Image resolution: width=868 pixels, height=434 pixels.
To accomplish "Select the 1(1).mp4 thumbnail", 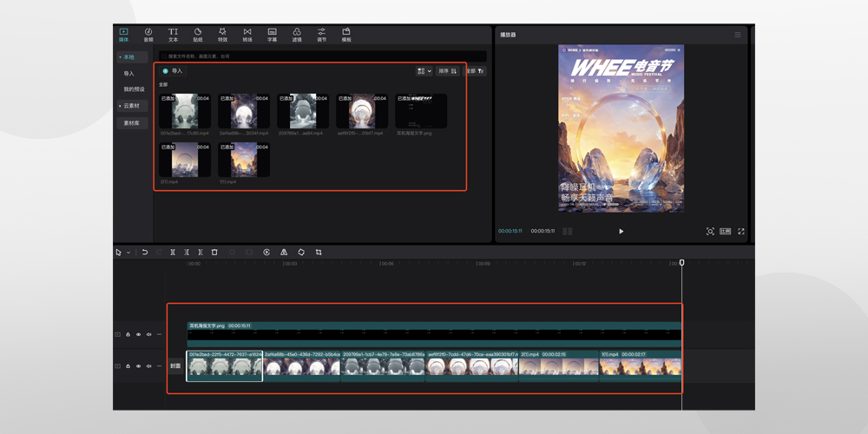I will [x=244, y=160].
